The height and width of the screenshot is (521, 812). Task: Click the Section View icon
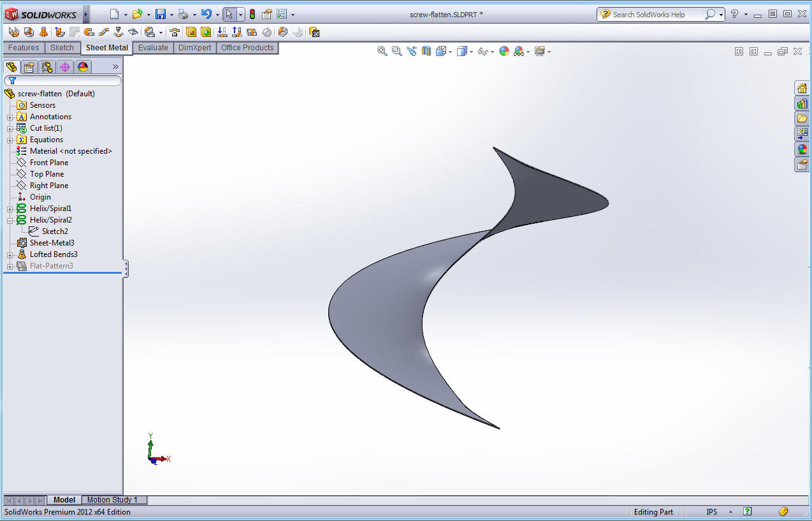pos(426,51)
